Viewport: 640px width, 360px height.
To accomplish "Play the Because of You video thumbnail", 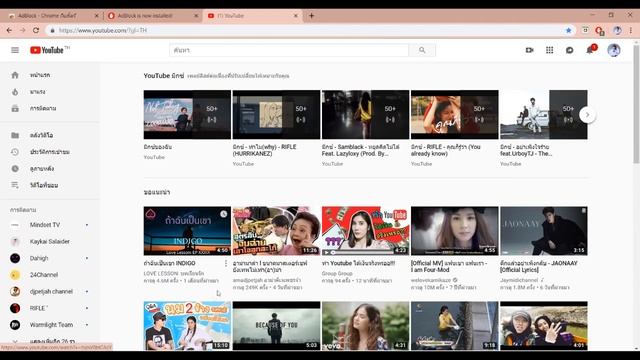I will point(276,326).
